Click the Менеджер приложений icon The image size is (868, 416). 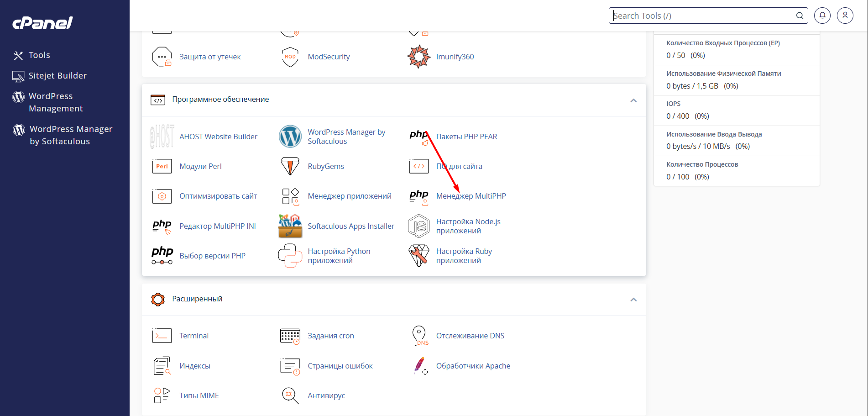click(290, 196)
